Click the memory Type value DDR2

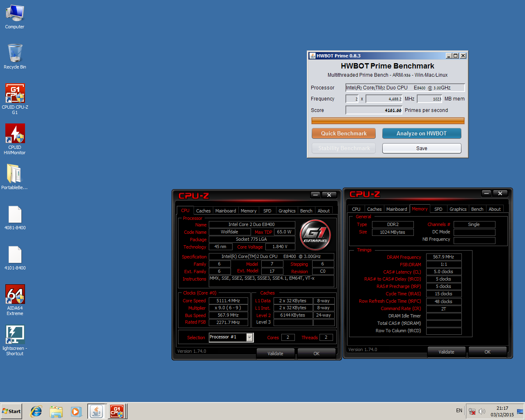coord(393,224)
